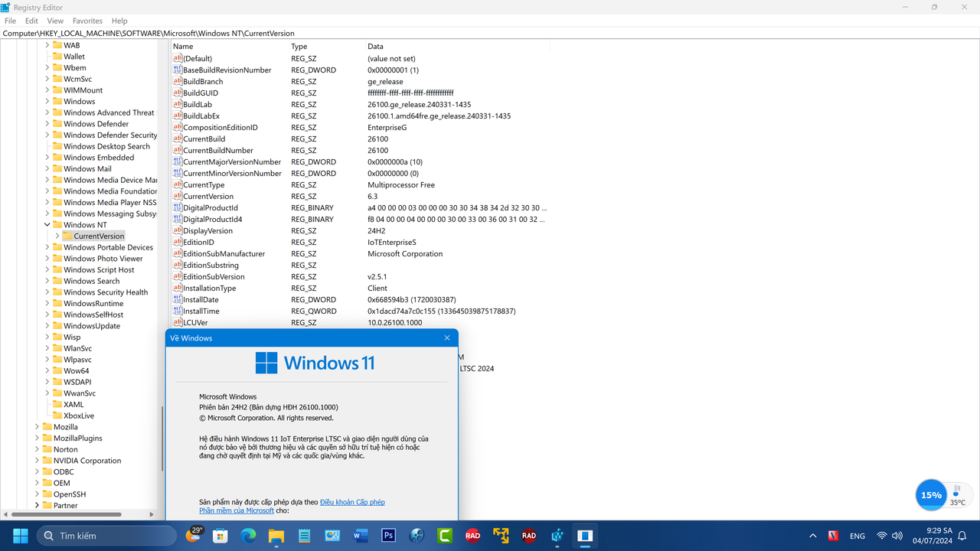Expand the WAB key
This screenshot has height=551, width=980.
[x=47, y=45]
